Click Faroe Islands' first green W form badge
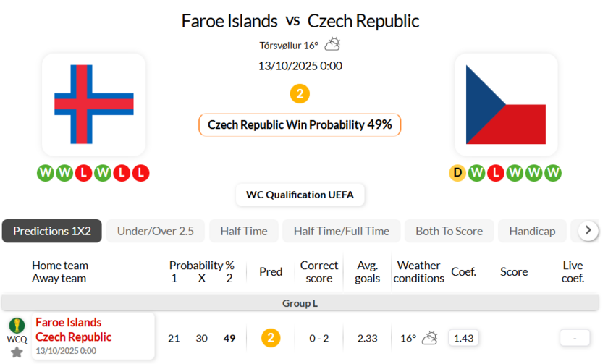Image resolution: width=608 pixels, height=364 pixels. click(46, 173)
